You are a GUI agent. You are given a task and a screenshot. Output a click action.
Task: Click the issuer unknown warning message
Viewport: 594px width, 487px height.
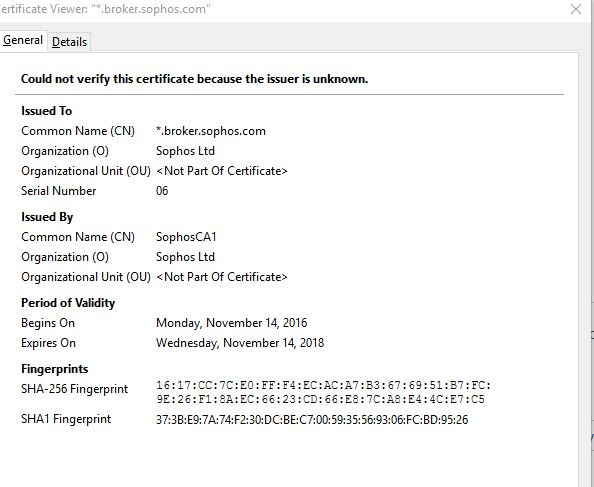coord(194,79)
